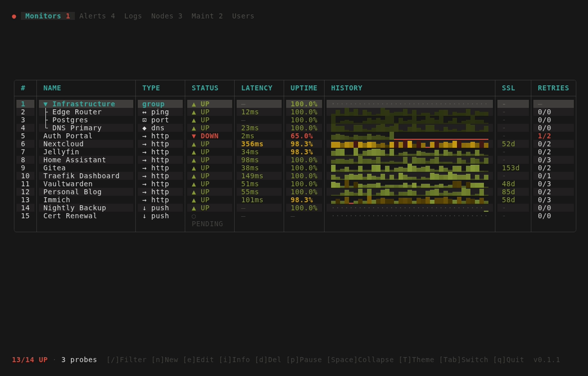Viewport: 588px width, 376px height.
Task: Click the [/]Filter shortcut
Action: (x=126, y=360)
